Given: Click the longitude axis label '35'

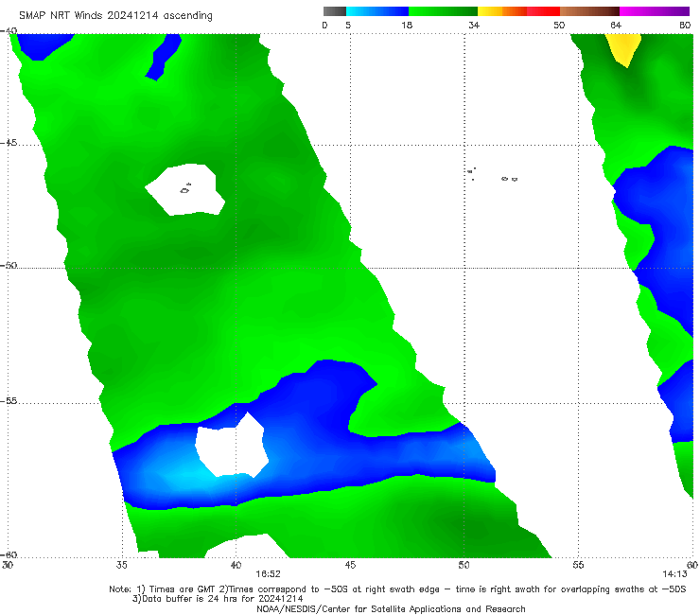Looking at the screenshot, I should [x=121, y=565].
